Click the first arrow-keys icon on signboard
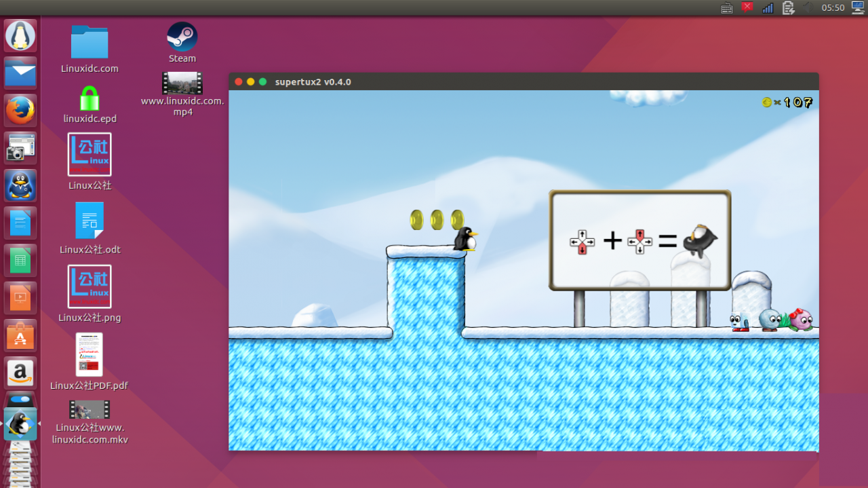 tap(582, 242)
